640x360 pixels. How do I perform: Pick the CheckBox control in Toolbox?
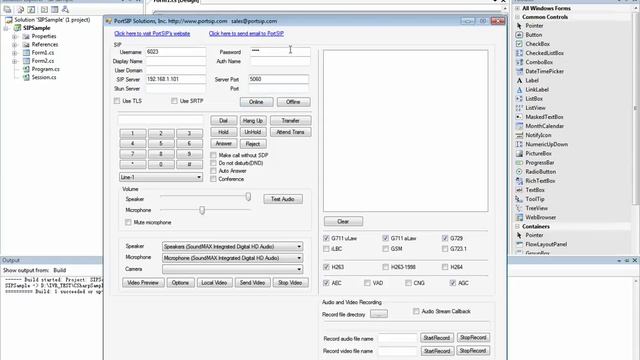(x=537, y=44)
